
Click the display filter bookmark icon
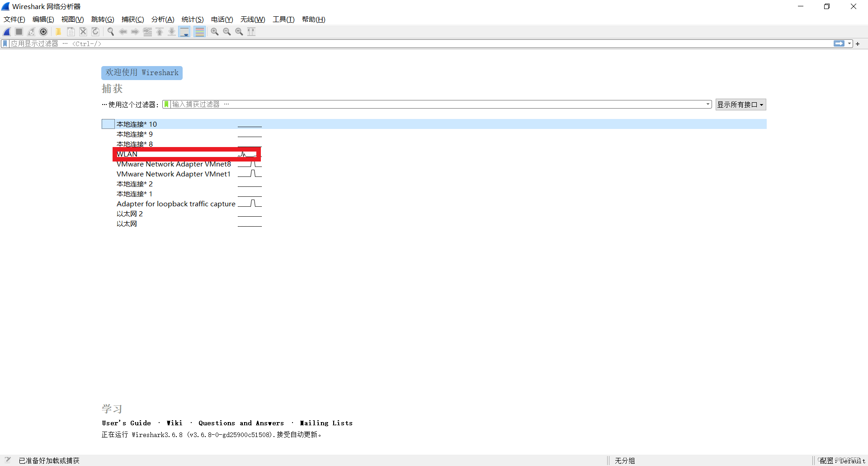click(5, 44)
